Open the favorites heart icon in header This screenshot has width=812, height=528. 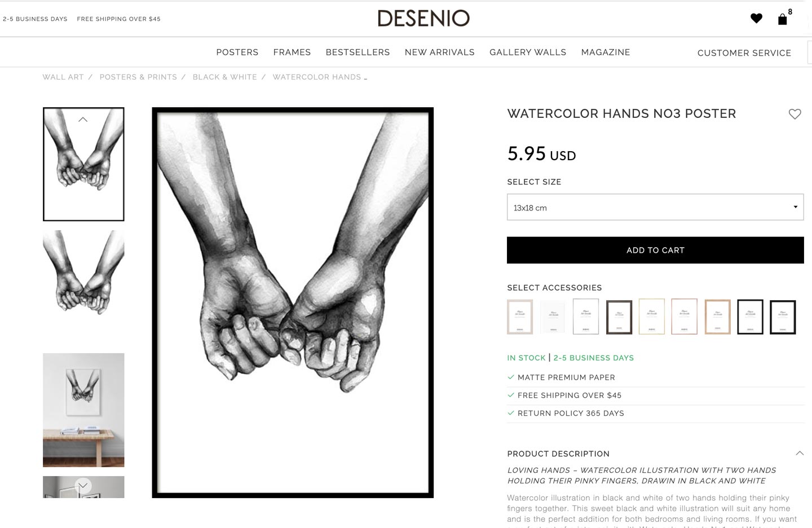756,19
